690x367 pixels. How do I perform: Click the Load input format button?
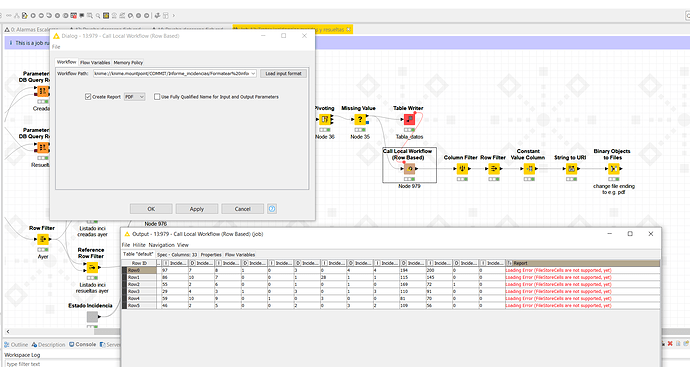click(x=283, y=73)
